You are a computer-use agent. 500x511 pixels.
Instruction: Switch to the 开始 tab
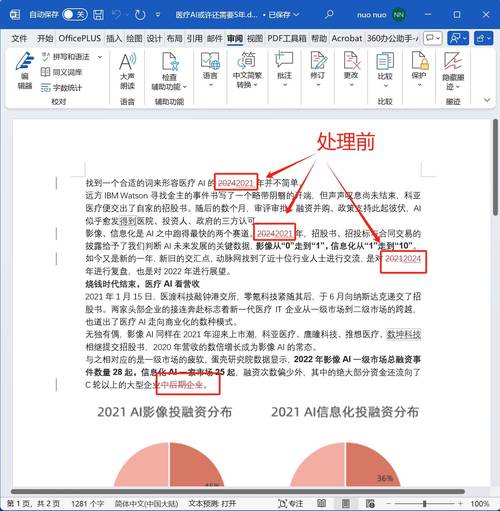coord(45,39)
